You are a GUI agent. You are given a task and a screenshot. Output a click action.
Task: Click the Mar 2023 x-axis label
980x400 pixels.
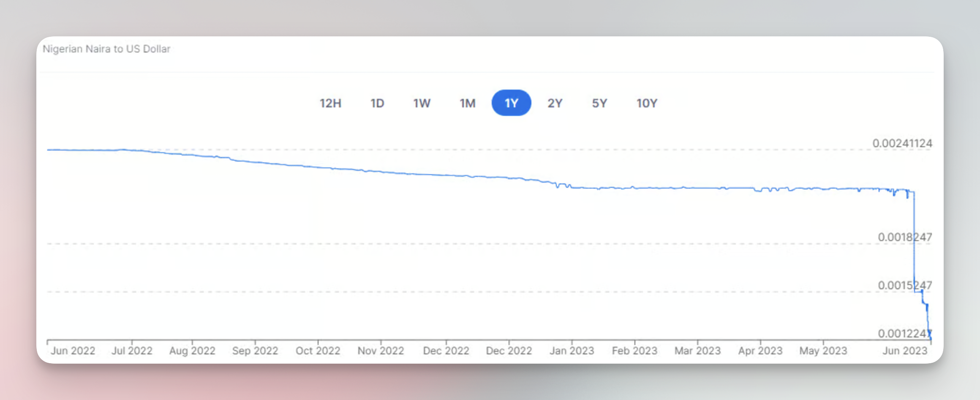(x=697, y=351)
